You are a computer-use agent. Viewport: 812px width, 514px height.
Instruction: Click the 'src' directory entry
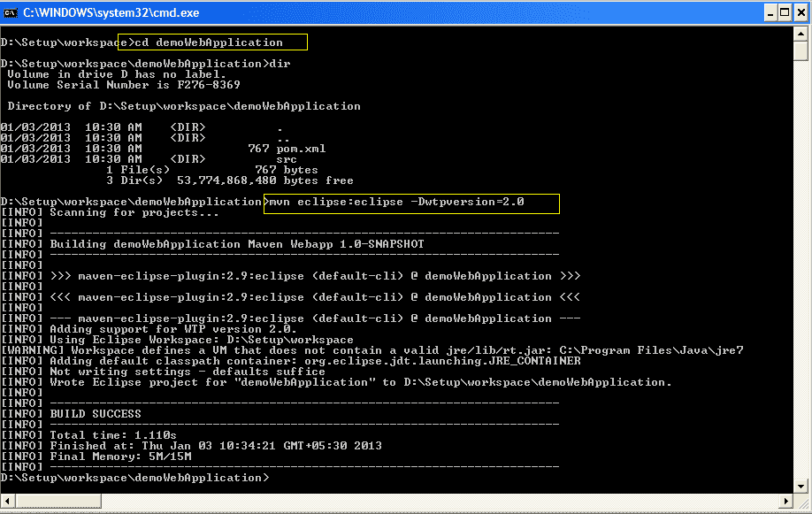[287, 159]
